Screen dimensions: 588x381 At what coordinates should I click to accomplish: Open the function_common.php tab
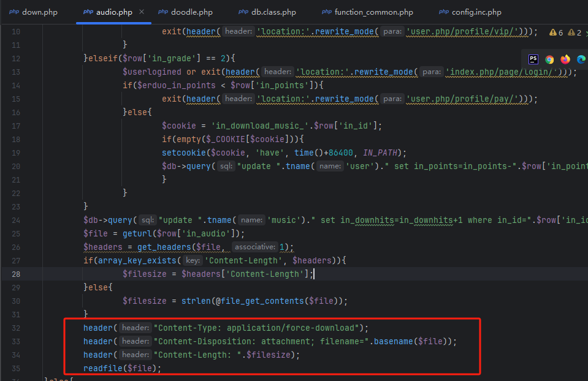point(367,12)
